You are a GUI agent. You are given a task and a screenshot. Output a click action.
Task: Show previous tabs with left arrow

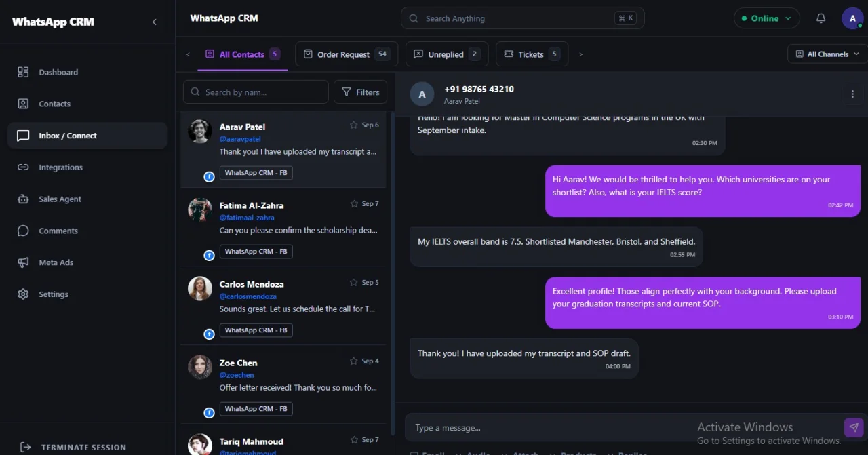pos(188,54)
